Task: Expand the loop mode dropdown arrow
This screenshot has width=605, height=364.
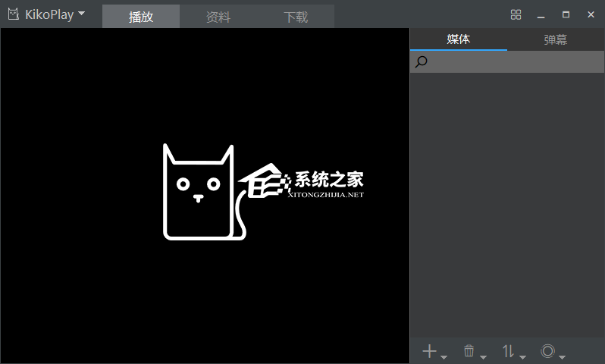Action: coord(563,357)
